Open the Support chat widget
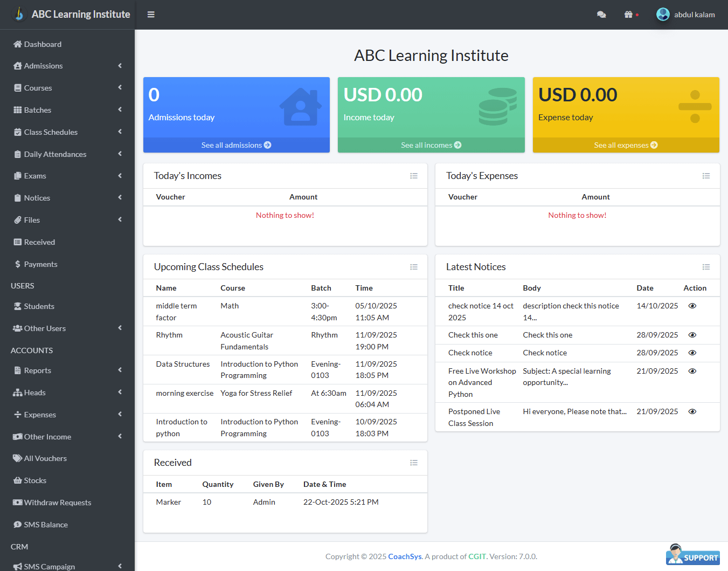Screen dimensions: 728x571 tap(693, 555)
